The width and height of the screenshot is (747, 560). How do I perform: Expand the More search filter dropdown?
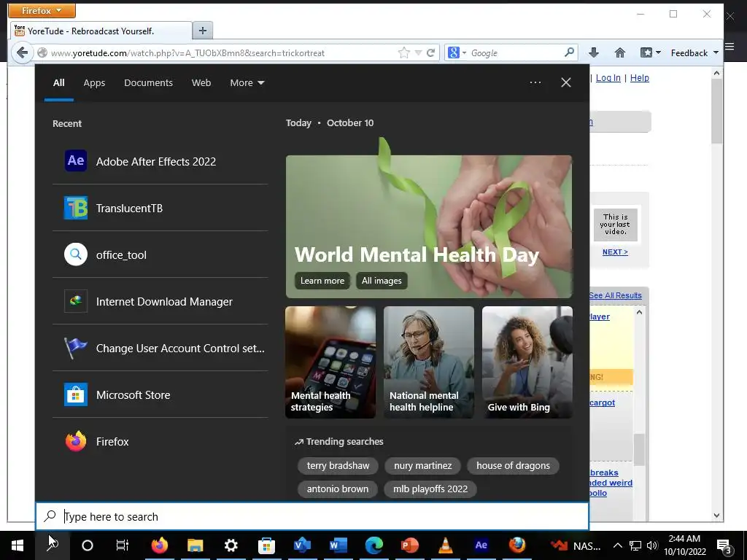point(247,83)
